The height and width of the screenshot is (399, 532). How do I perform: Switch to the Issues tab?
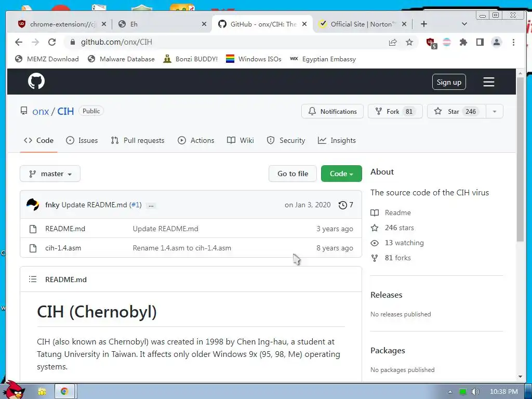coord(82,140)
